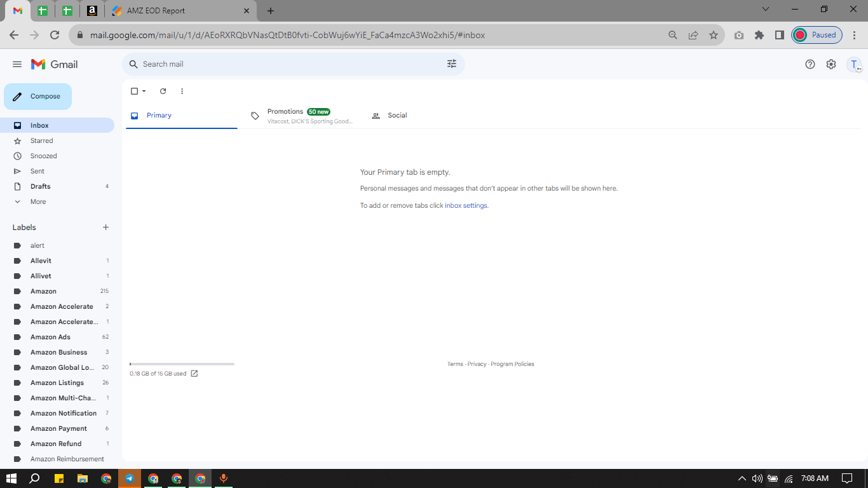Show hidden system tray icons
The image size is (868, 488).
tap(742, 478)
